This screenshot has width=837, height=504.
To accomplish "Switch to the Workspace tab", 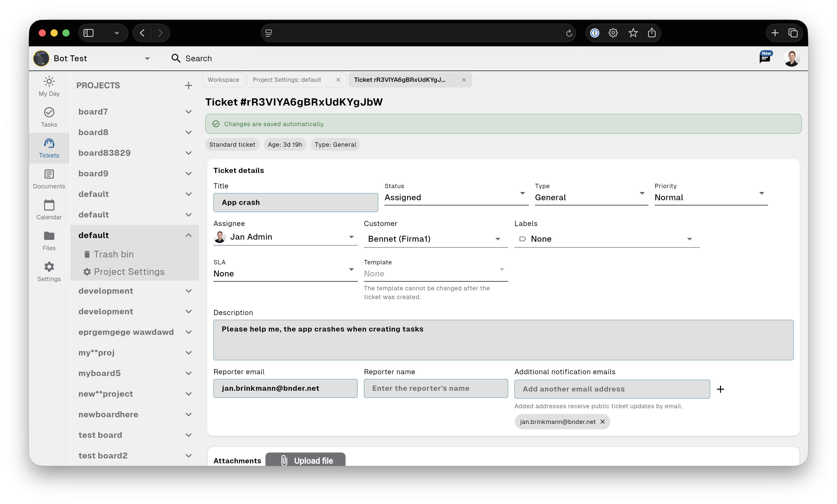I will (223, 80).
